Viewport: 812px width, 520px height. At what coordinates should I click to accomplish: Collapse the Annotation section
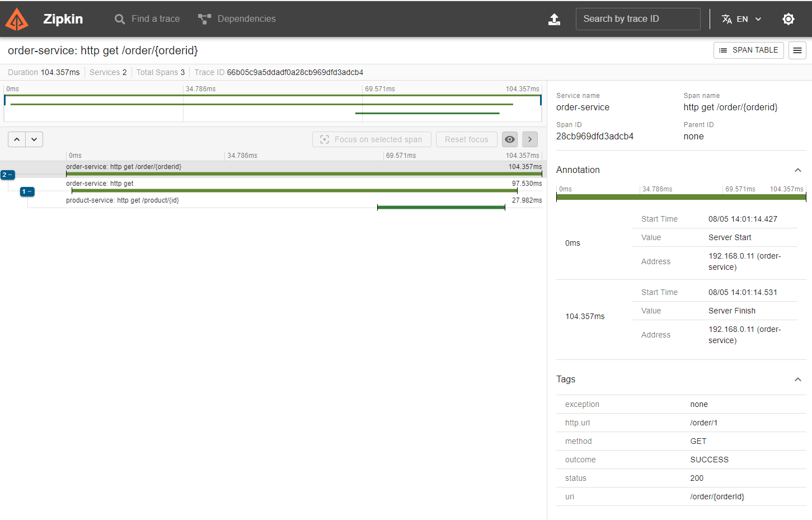pyautogui.click(x=798, y=170)
